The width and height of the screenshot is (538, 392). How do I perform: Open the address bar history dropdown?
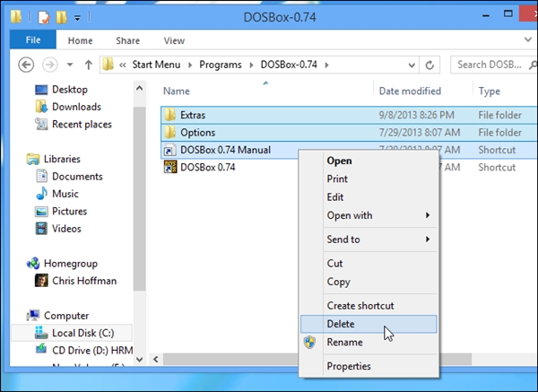tap(412, 65)
